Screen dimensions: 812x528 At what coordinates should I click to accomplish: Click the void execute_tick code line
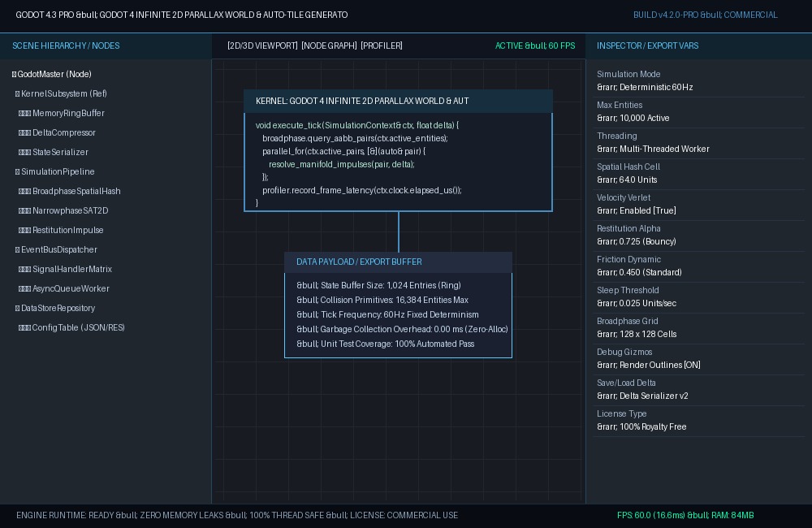pos(356,125)
